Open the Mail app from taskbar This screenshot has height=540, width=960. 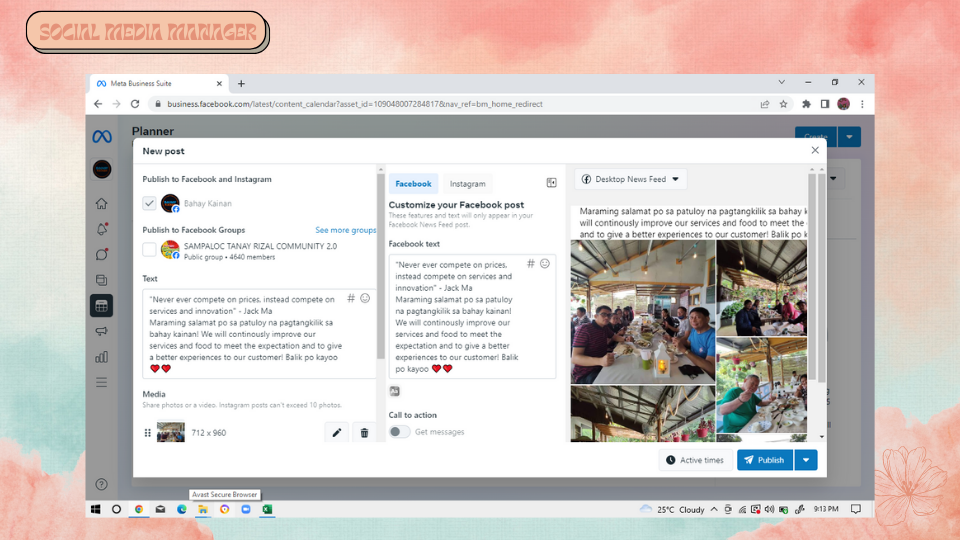pos(160,509)
